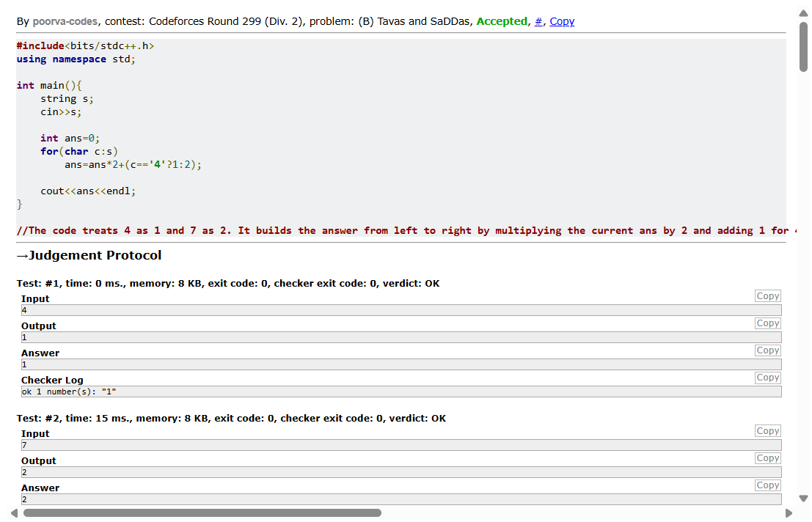Copy the Checker Log of Test #1
The image size is (812, 522).
click(767, 378)
